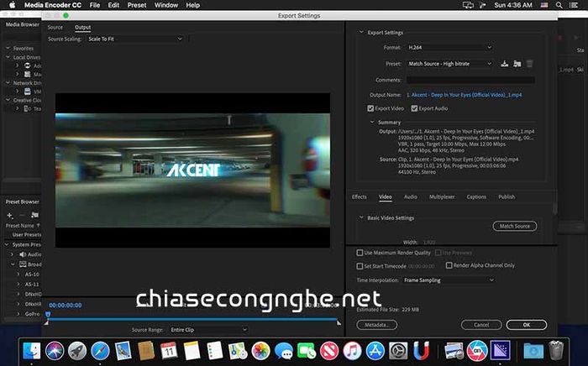Viewport: 588px width, 366px height.
Task: Open System Preferences gear in dock
Action: (398, 351)
